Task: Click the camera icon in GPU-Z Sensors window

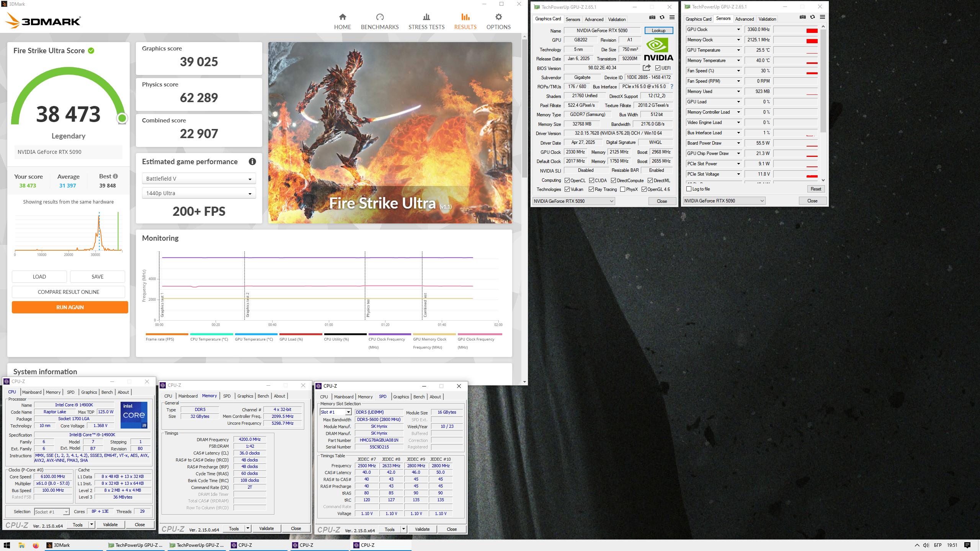Action: (x=803, y=17)
